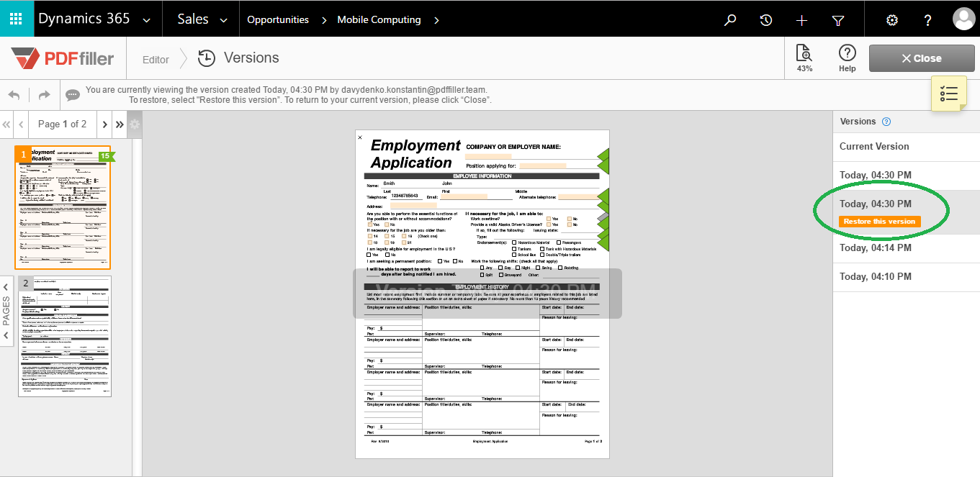Open the 43% zoom control
This screenshot has width=980, height=477.
pyautogui.click(x=804, y=58)
